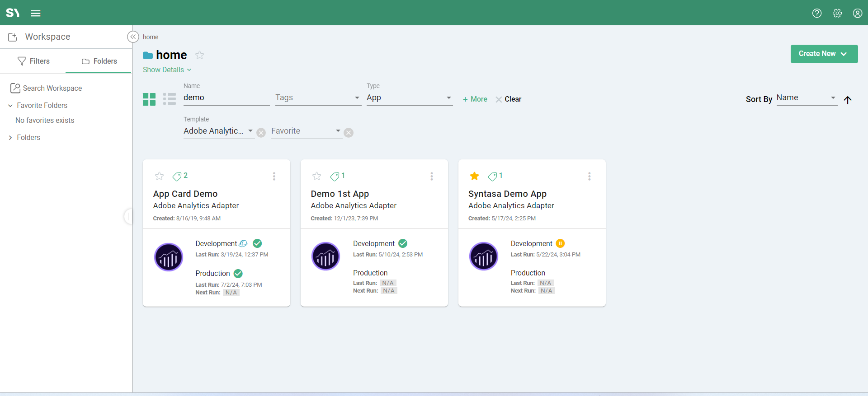The width and height of the screenshot is (868, 396).
Task: Expand the Folders tree in sidebar
Action: coord(10,138)
